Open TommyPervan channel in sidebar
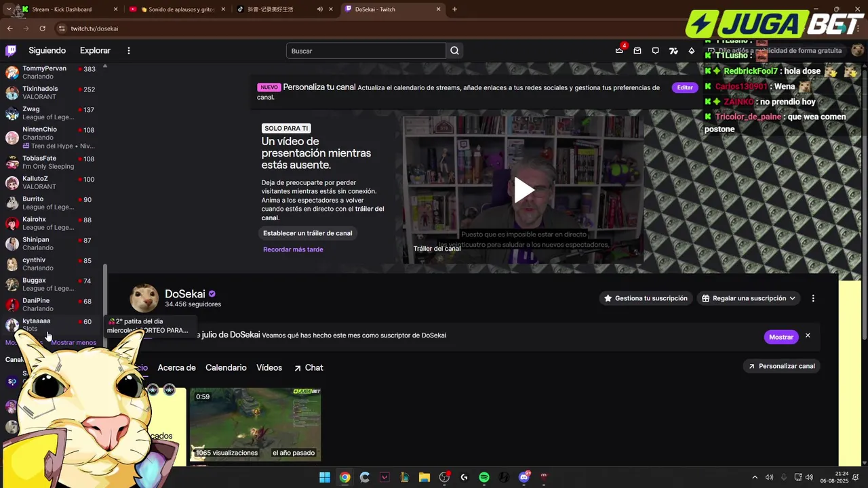Viewport: 868px width, 488px height. (52, 72)
